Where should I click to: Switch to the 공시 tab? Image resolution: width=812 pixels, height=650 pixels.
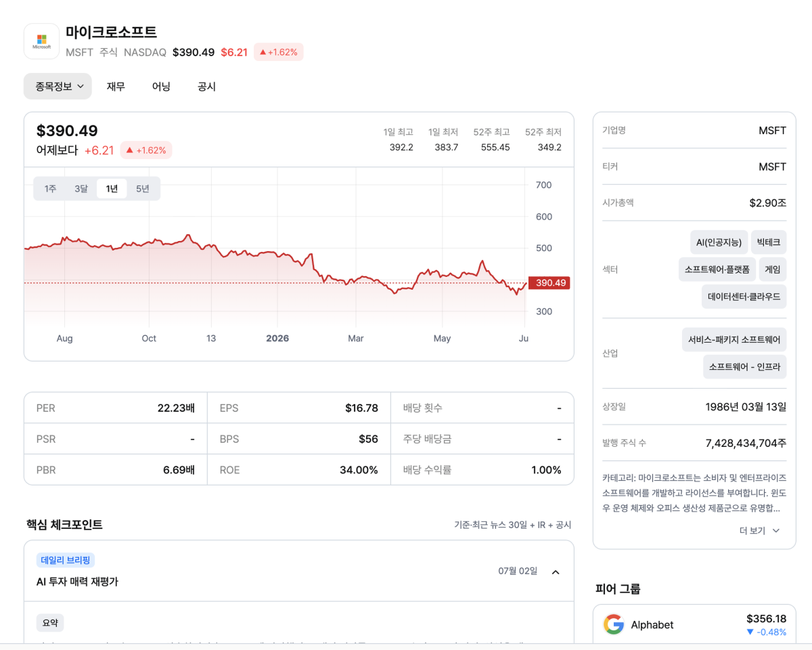coord(206,87)
